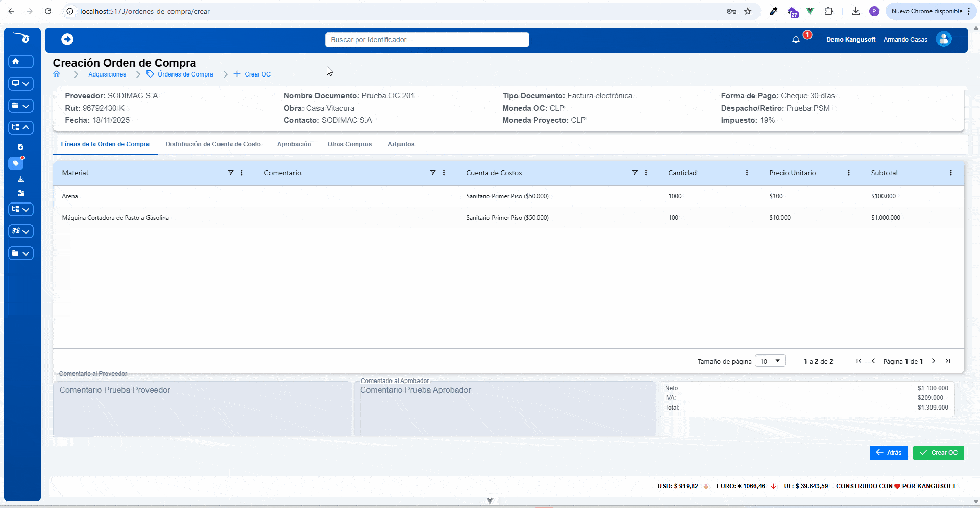Open the Subtotal column options menu
Image resolution: width=980 pixels, height=508 pixels.
pyautogui.click(x=951, y=173)
